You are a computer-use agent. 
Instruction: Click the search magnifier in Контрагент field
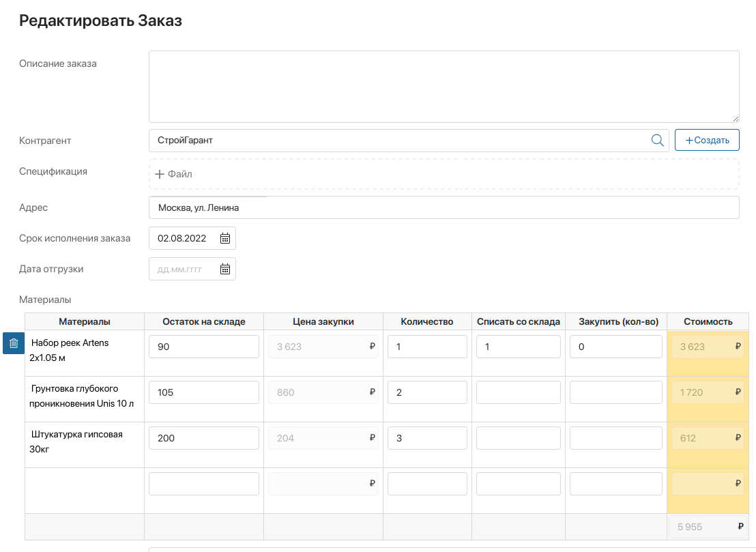(657, 141)
